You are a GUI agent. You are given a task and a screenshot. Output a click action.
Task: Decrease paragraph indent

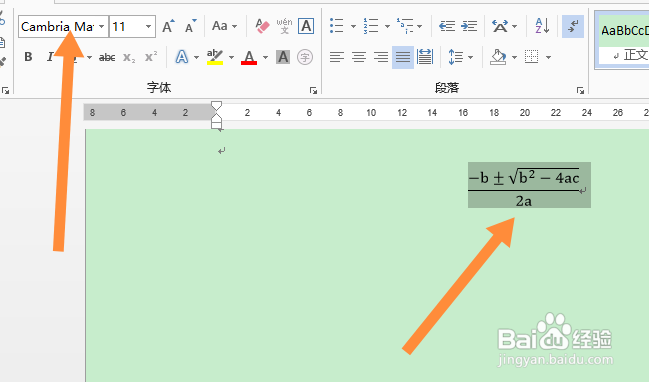pyautogui.click(x=447, y=26)
